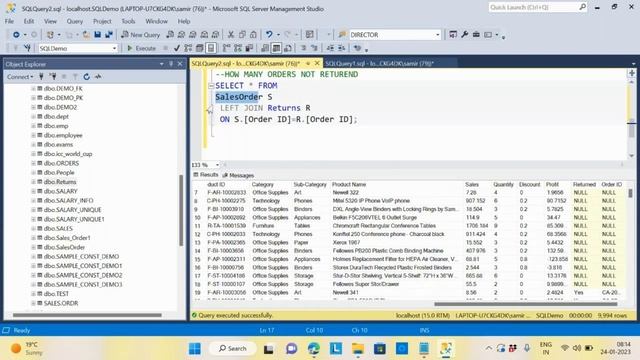640x360 pixels.
Task: Click the Cut scissors icon
Action: tap(231, 35)
